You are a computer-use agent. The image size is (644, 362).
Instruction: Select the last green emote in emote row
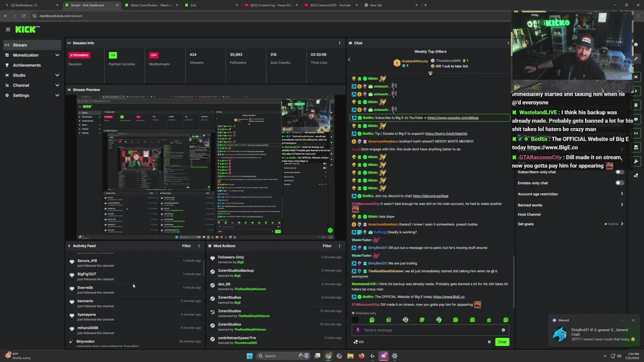coord(505,320)
